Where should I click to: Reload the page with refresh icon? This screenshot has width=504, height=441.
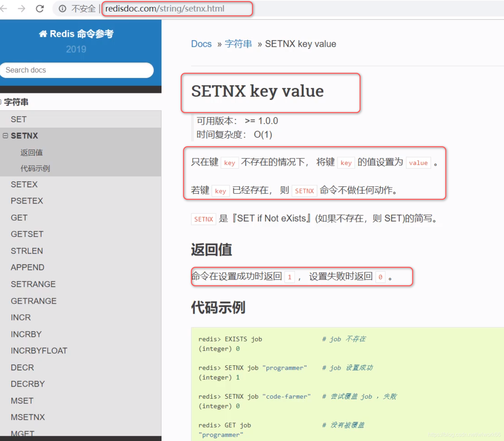coord(40,9)
